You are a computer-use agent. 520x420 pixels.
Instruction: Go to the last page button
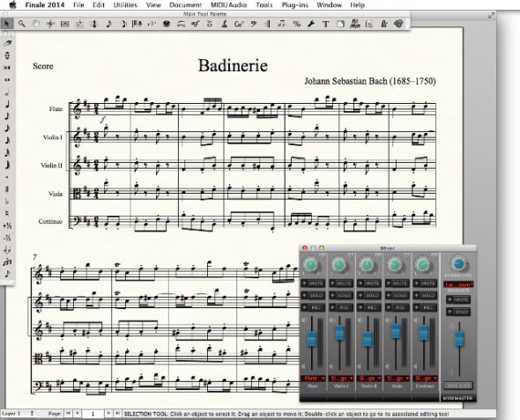117,413
